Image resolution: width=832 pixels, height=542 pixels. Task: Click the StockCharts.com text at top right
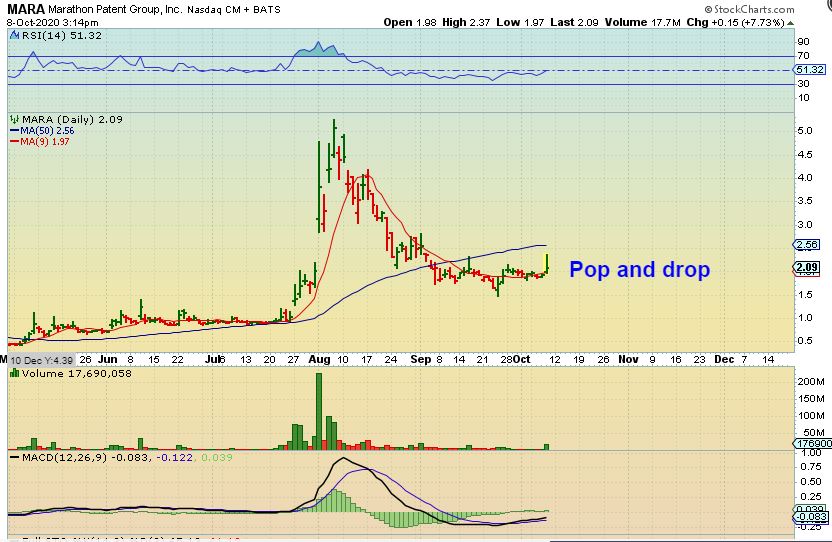(x=754, y=9)
